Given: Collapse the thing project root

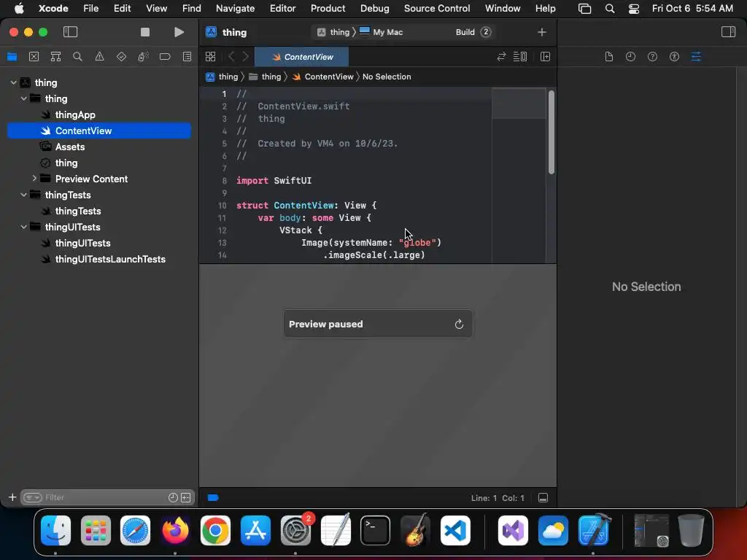Looking at the screenshot, I should click(13, 82).
